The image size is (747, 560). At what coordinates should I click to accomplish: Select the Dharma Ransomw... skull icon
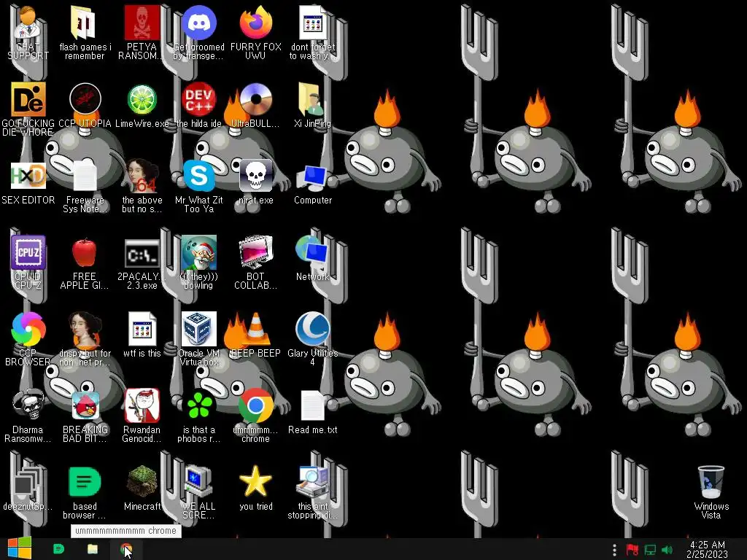coord(28,405)
